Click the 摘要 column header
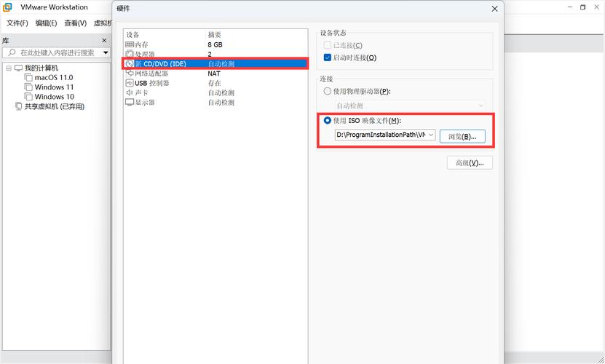This screenshot has height=364, width=605. tap(215, 35)
